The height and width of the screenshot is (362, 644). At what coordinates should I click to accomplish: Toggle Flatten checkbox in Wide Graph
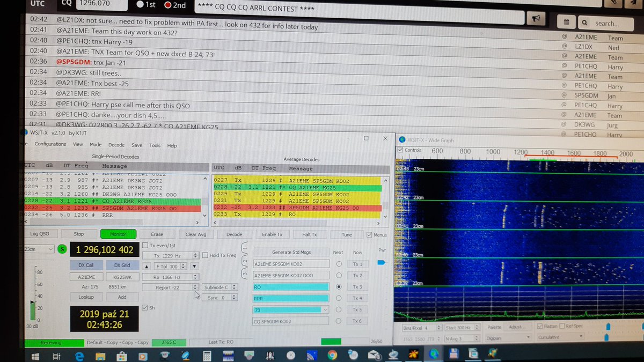click(540, 326)
